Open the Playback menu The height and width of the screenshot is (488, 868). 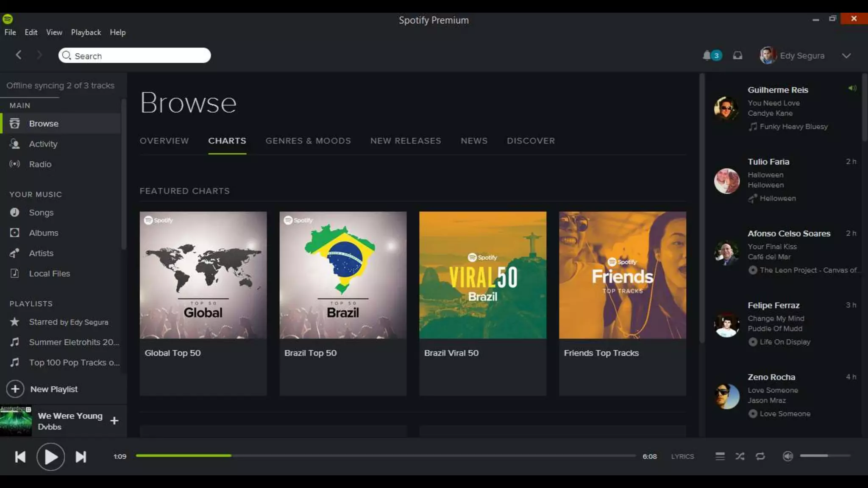click(x=86, y=32)
